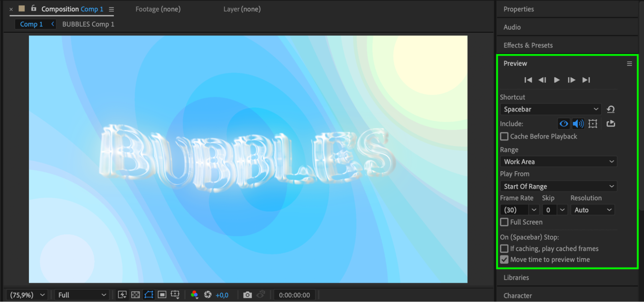644x302 pixels.
Task: Click the preview timecode 0:00:00:00
Action: (294, 295)
